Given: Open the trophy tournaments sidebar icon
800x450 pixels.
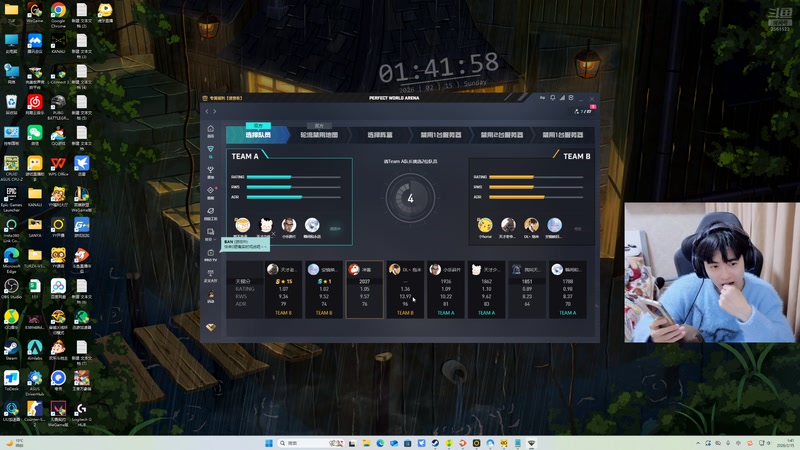Looking at the screenshot, I should 210,171.
